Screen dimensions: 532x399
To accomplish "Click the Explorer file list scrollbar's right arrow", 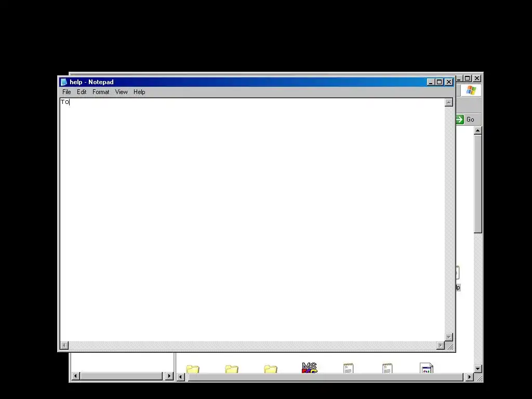I will pyautogui.click(x=469, y=377).
